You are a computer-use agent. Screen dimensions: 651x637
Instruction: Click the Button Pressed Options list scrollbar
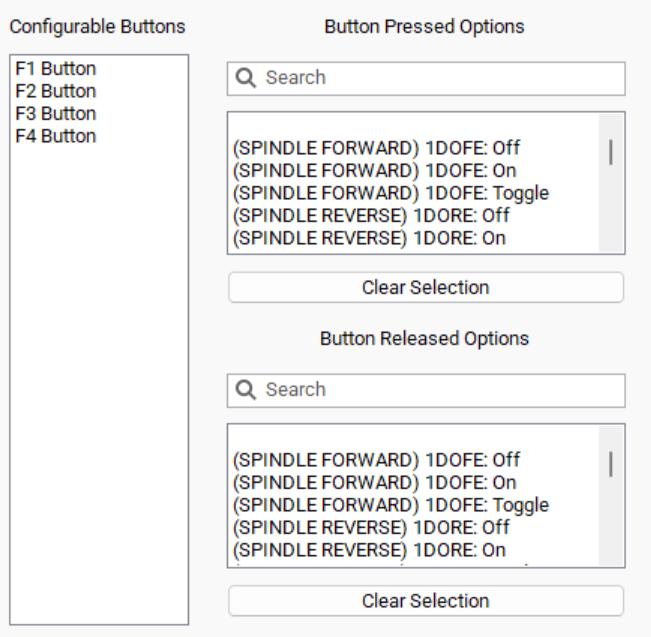[610, 152]
